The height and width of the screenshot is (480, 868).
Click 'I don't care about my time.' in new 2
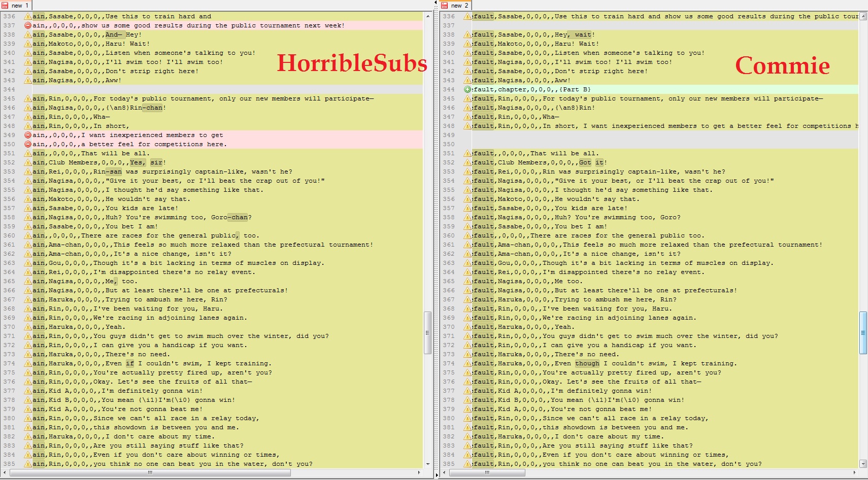coord(609,436)
